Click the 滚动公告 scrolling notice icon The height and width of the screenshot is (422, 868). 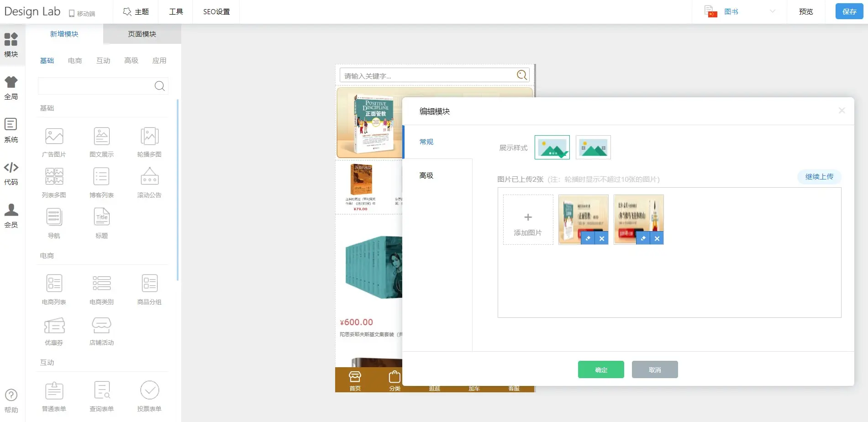pos(149,177)
